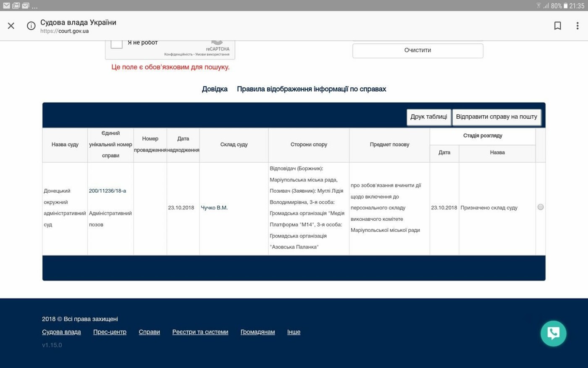Tap the floating phone call button
This screenshot has height=368, width=588.
click(553, 334)
